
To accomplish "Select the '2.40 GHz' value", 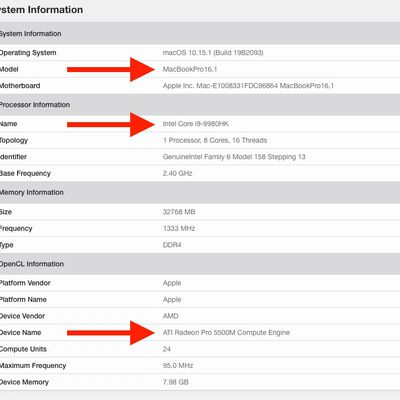I will (x=177, y=173).
